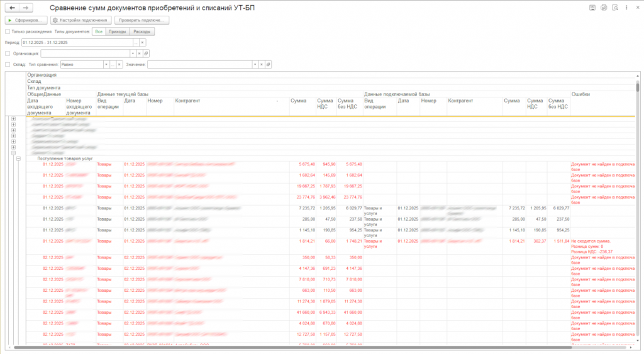Clear the Организация field with its X
Viewport: 644px width, 354px height.
pyautogui.click(x=139, y=53)
